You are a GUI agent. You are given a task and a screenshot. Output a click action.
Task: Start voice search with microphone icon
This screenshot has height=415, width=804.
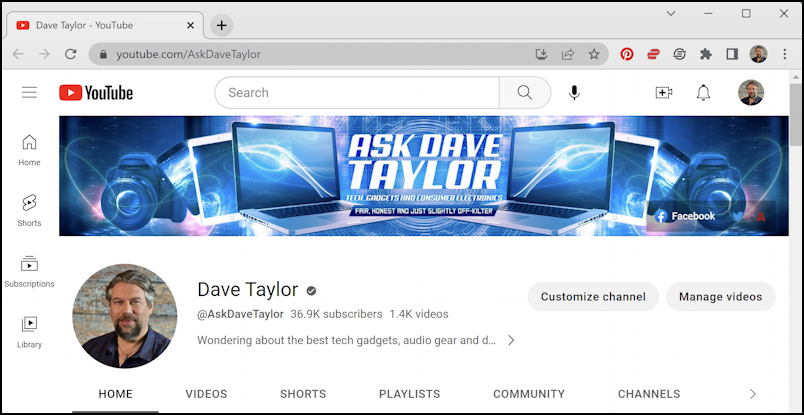click(x=574, y=93)
